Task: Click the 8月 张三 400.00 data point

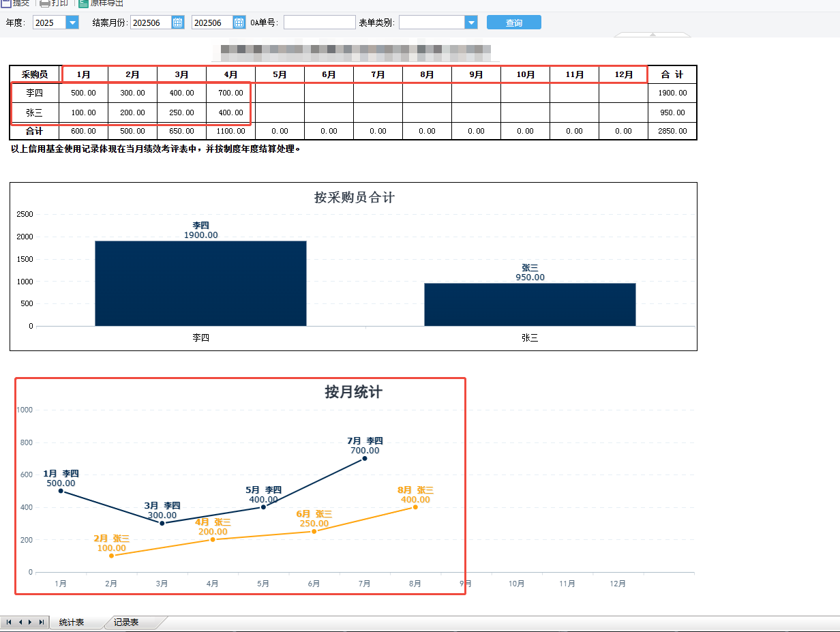Action: click(415, 507)
